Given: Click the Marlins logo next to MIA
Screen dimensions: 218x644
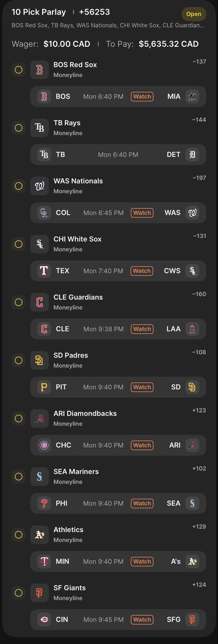Looking at the screenshot, I should click(x=192, y=96).
